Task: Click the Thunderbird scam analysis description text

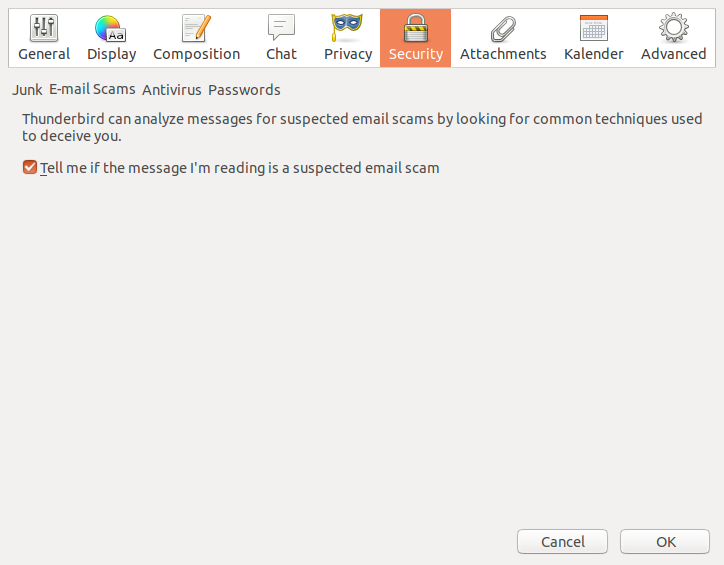Action: point(362,127)
